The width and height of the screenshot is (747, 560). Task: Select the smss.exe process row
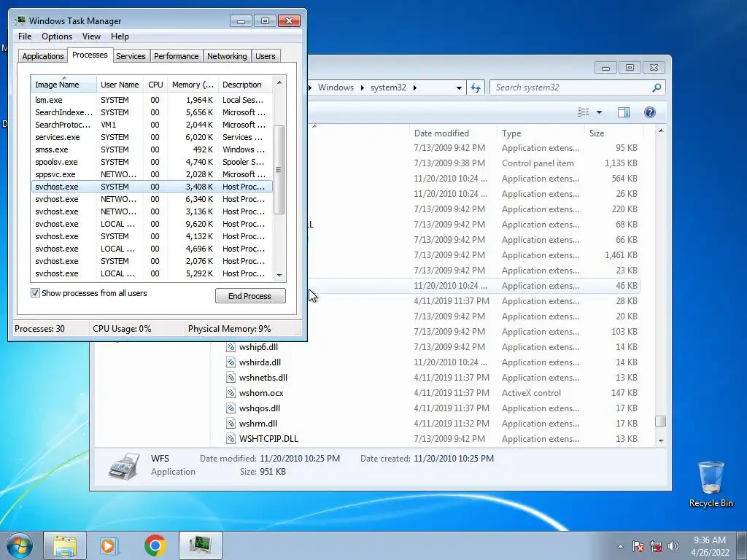(x=152, y=149)
